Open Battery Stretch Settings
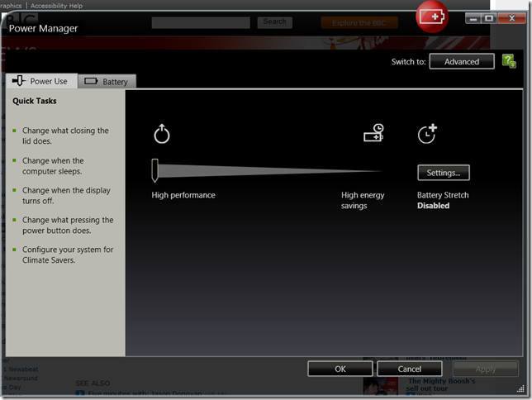This screenshot has width=532, height=400. pos(444,173)
